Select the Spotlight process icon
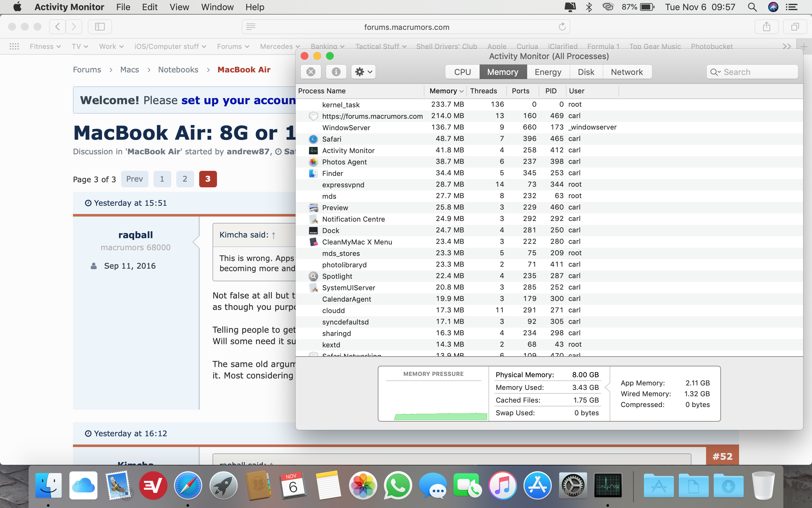The width and height of the screenshot is (812, 508). coord(313,276)
